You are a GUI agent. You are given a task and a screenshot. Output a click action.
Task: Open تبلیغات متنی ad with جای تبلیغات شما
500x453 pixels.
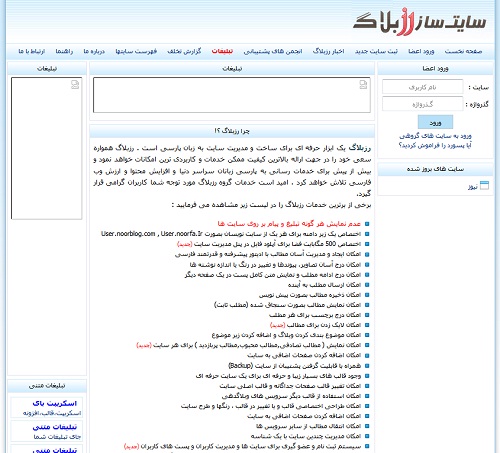pos(55,427)
